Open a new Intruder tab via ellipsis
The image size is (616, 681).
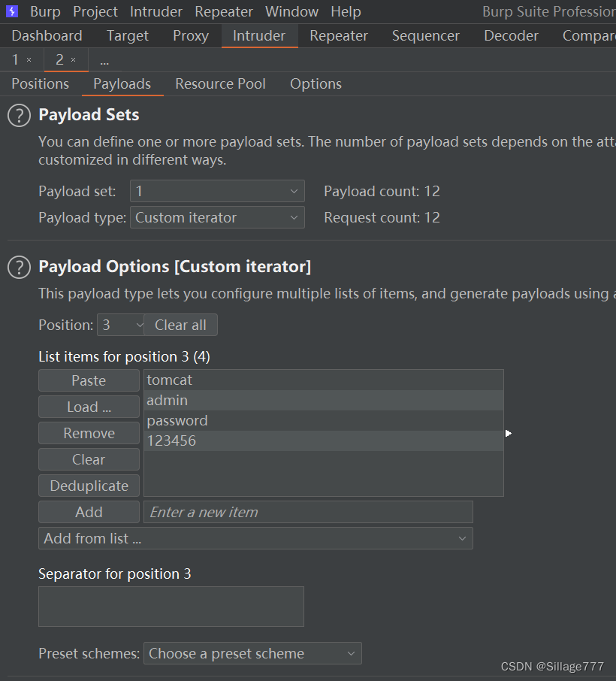(x=104, y=60)
